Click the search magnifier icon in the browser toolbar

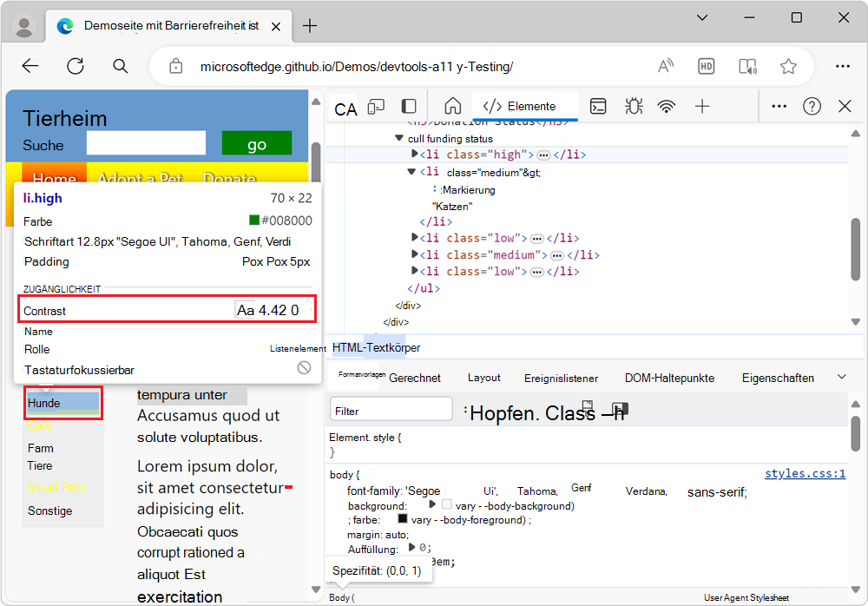coord(120,67)
